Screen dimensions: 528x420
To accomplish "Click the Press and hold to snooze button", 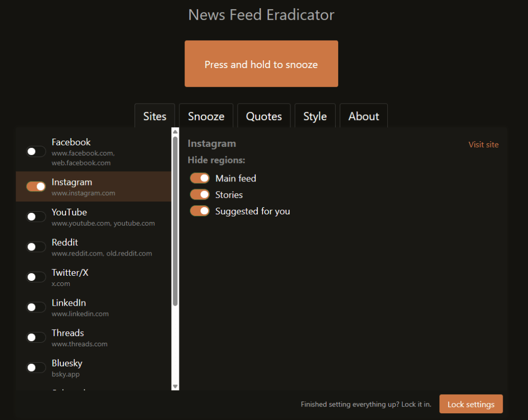I will (261, 63).
